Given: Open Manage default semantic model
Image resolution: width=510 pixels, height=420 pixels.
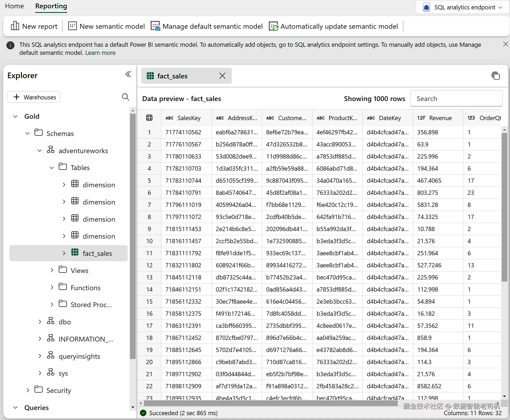Looking at the screenshot, I should (x=207, y=26).
